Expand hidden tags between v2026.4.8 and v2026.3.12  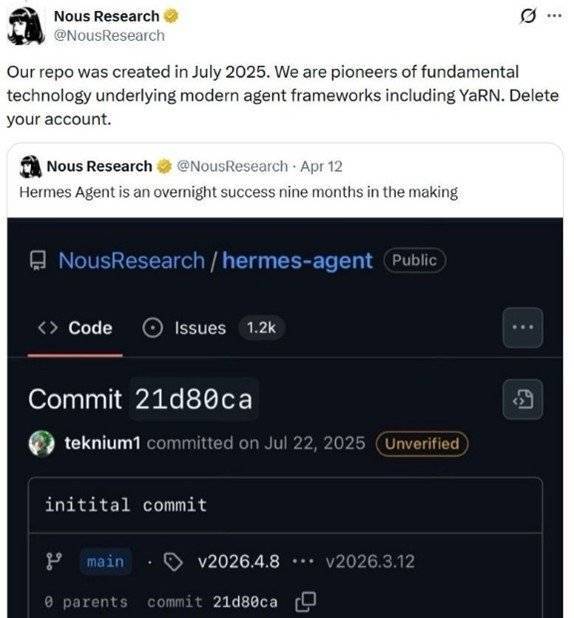(302, 561)
